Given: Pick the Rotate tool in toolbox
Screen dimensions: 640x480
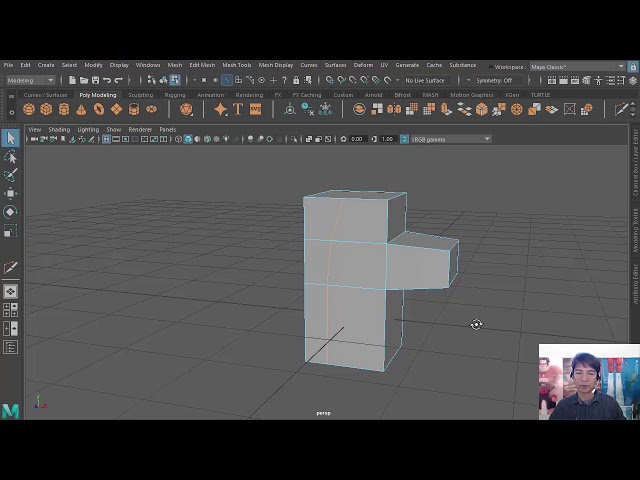Looking at the screenshot, I should (x=10, y=211).
